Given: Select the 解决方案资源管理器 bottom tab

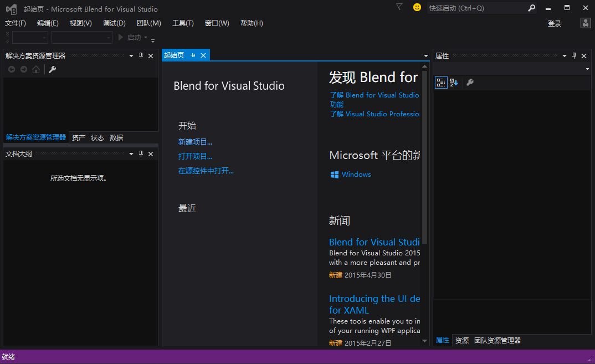Looking at the screenshot, I should [x=36, y=137].
